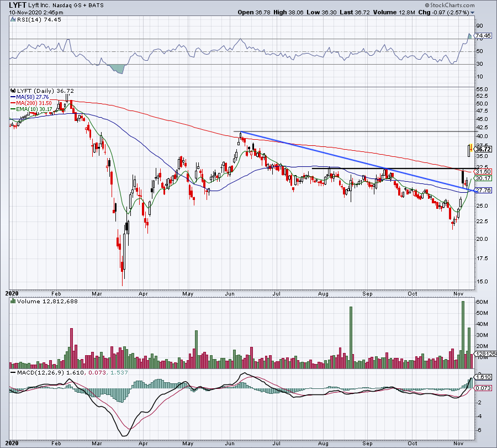Click the line icon beside MACD(12,26,9)
497x448 pixels.
tap(13, 372)
